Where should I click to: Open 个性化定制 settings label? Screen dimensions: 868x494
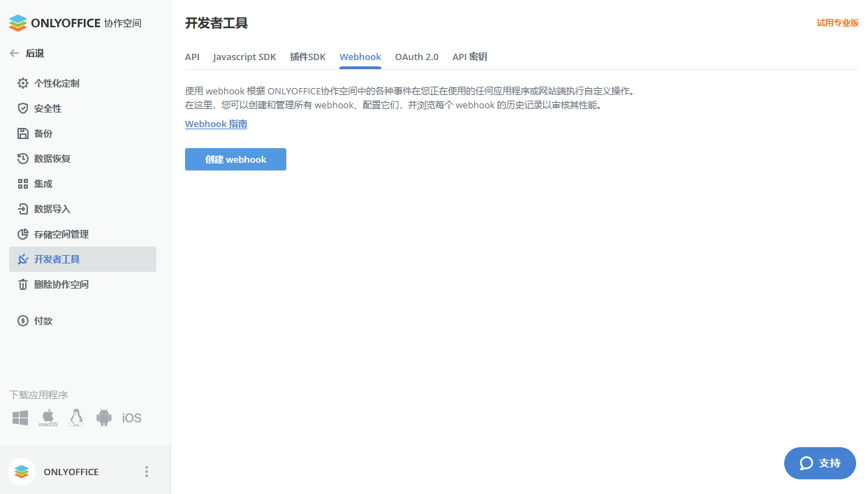(x=57, y=83)
